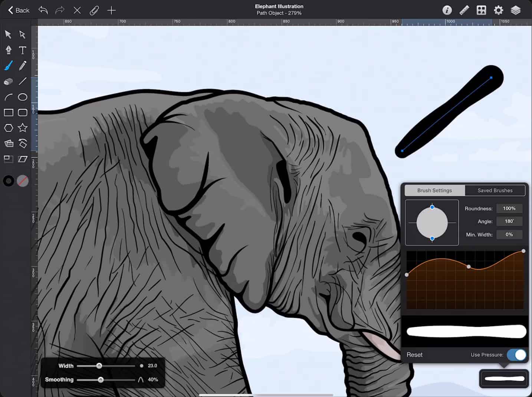Open document settings gear
Viewport: 532px width, 397px height.
pos(498,10)
